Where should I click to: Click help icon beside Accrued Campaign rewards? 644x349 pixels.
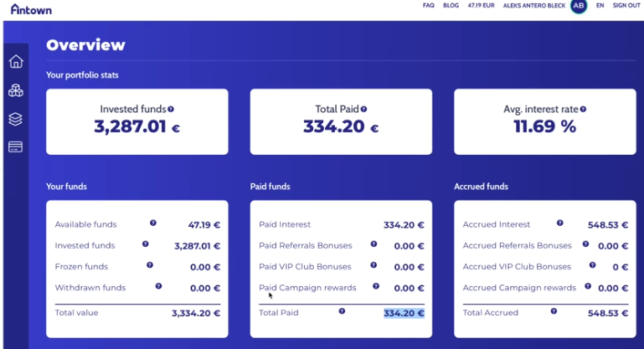pyautogui.click(x=588, y=286)
